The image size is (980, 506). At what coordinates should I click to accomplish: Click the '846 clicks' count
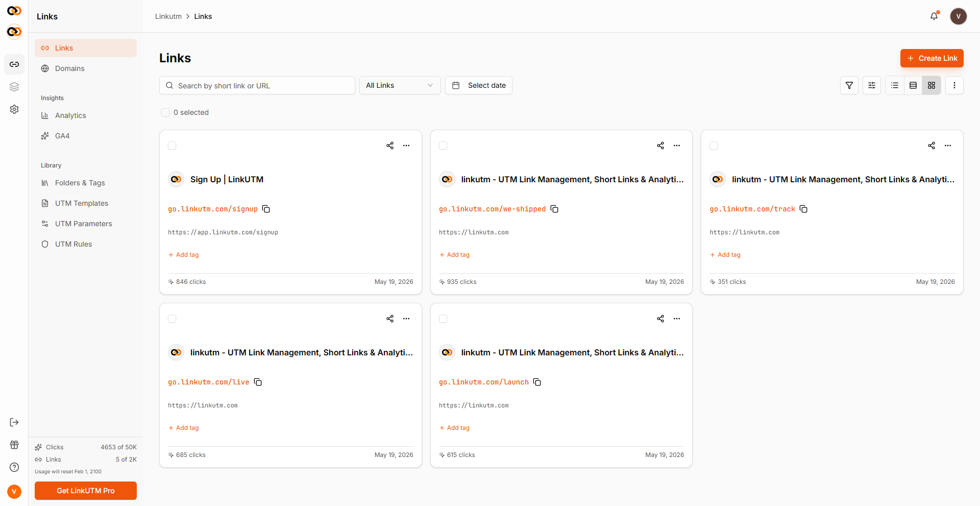[x=191, y=282]
